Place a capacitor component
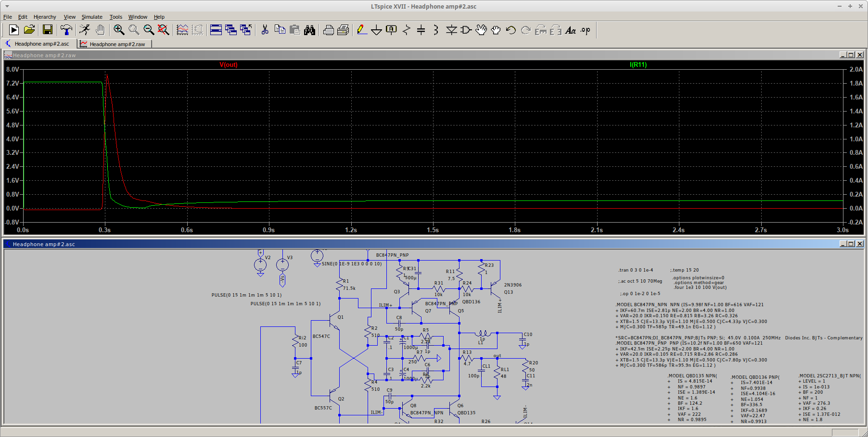 tap(421, 30)
